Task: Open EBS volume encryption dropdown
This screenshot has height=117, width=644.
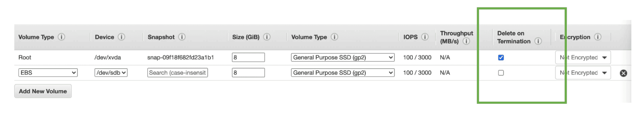Action: coord(583,73)
